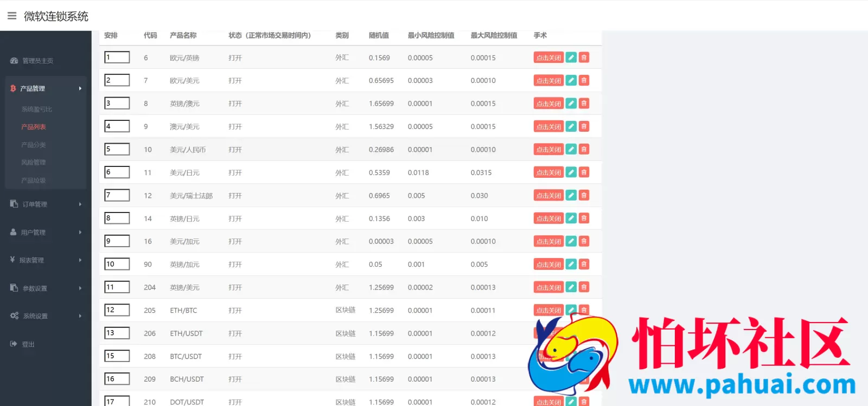Viewport: 868px width, 406px height.
Task: Click 点击关闭 for 英镑/美元 code 204
Action: pos(548,287)
